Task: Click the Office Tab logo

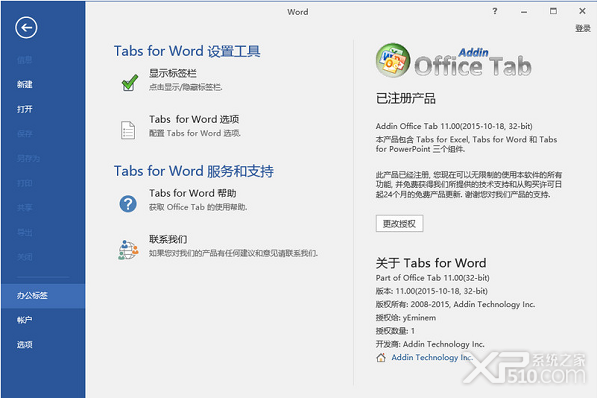Action: (x=453, y=61)
